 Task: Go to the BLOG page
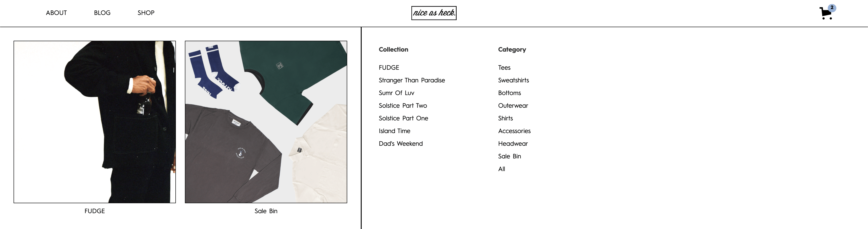[102, 13]
